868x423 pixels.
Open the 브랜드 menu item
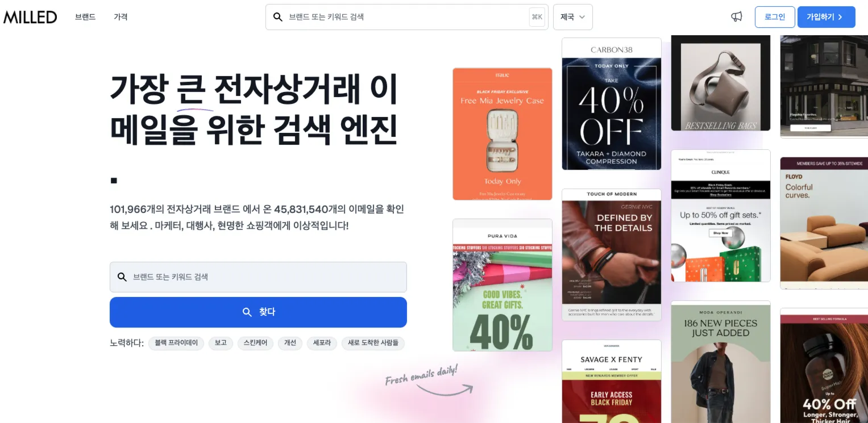[x=85, y=17]
